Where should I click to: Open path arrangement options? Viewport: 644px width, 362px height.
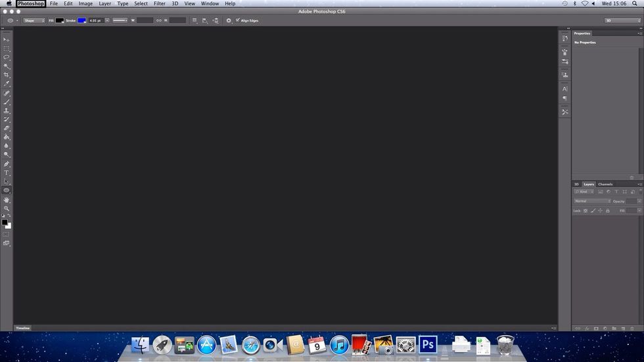[216, 20]
